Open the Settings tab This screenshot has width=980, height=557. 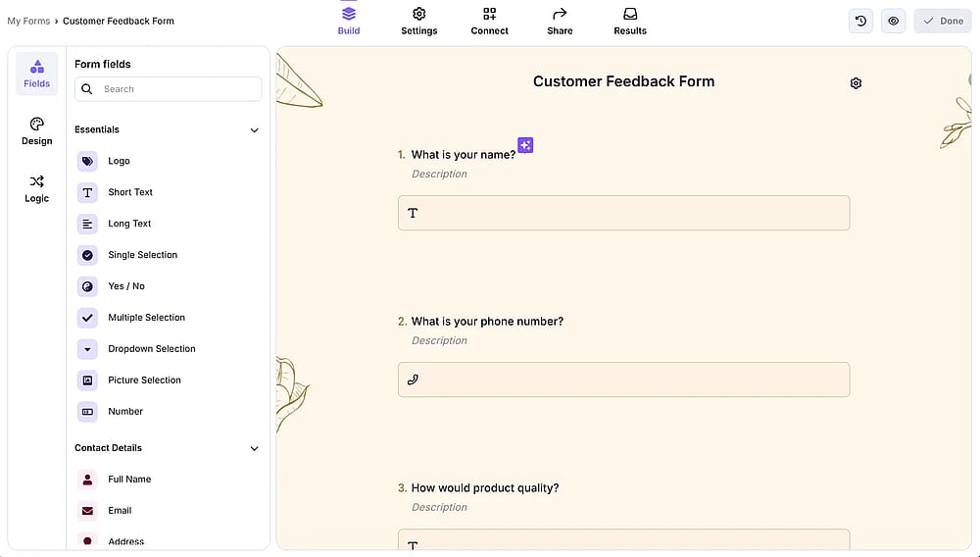tap(418, 21)
